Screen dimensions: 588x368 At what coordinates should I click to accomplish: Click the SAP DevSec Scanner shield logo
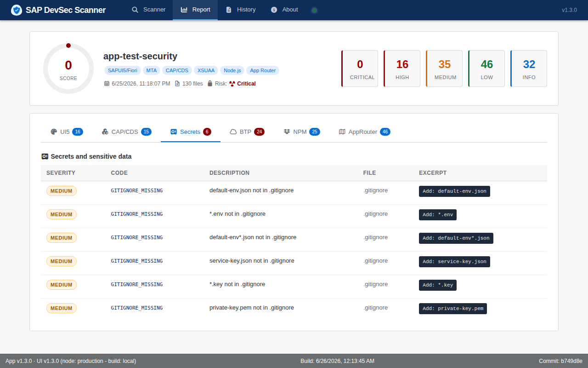click(x=17, y=10)
